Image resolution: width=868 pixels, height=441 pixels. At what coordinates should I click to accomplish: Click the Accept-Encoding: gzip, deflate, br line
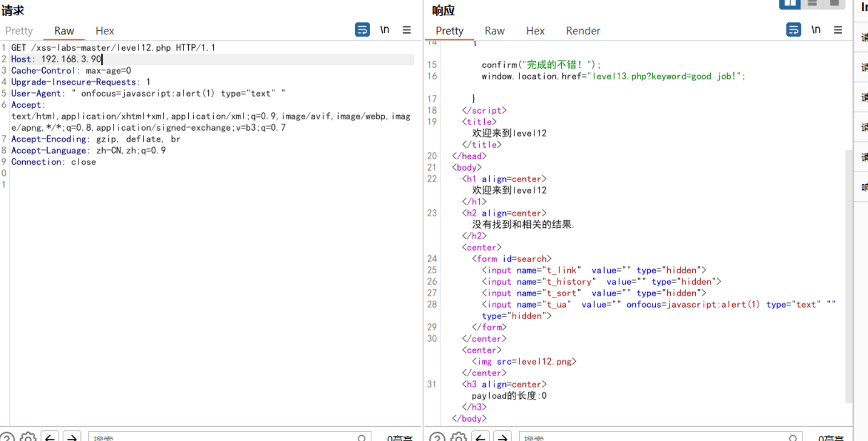[x=96, y=139]
